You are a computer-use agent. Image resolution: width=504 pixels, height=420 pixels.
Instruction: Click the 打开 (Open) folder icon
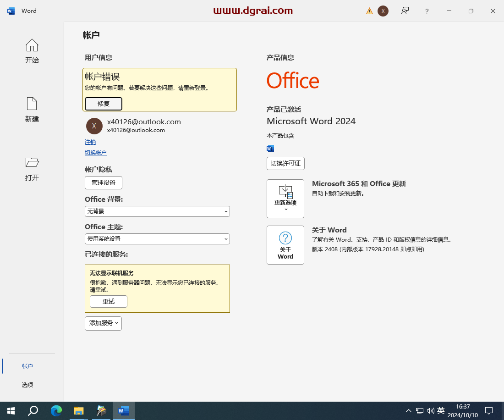(32, 162)
